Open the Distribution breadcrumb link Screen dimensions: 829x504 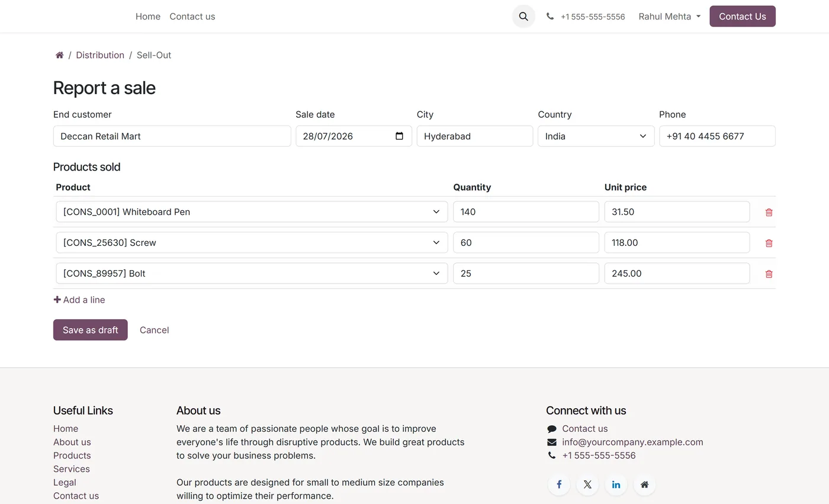100,55
